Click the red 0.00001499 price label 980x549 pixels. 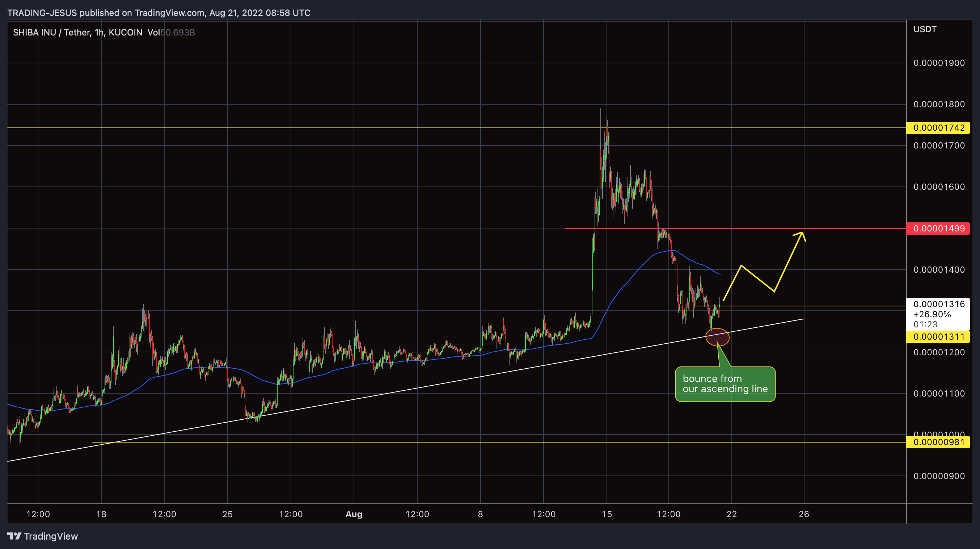tap(938, 229)
